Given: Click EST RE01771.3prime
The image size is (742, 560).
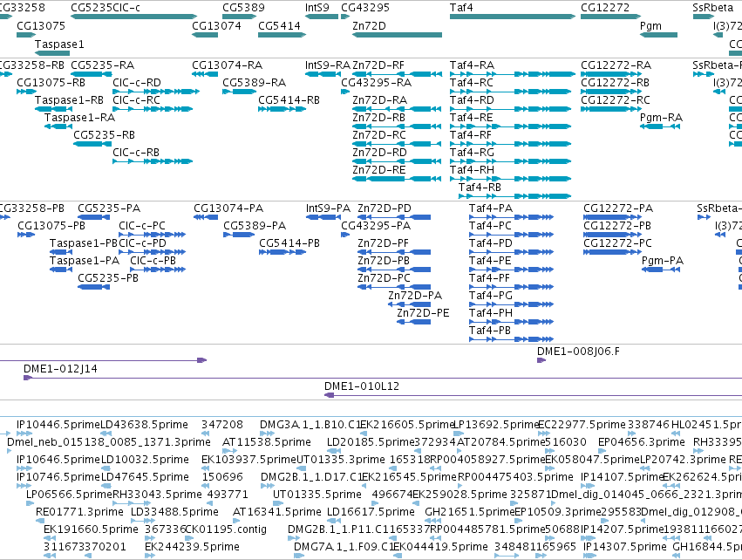Looking at the screenshot, I should point(40,521).
